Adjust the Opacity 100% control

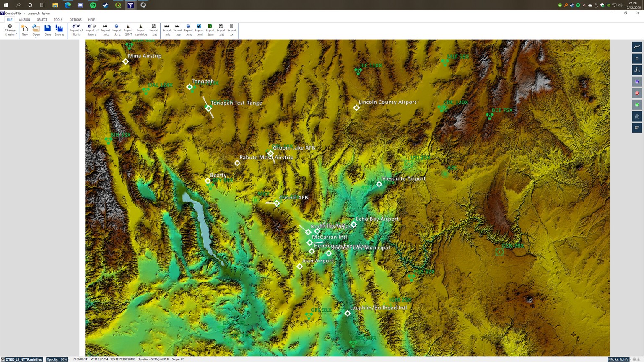pos(57,359)
